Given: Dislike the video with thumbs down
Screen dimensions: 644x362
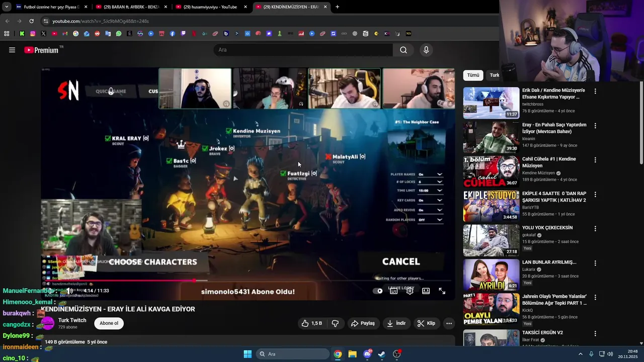Looking at the screenshot, I should pos(335,323).
